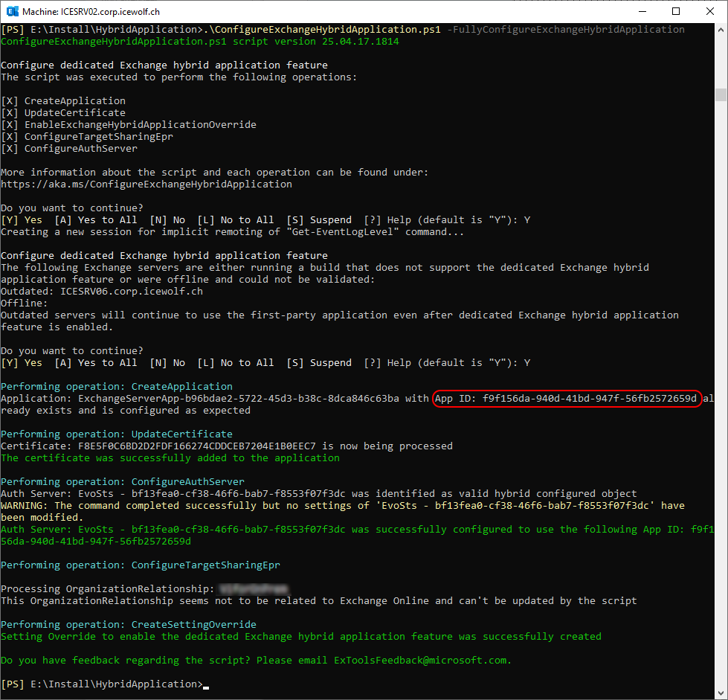Viewport: 728px width, 700px height.
Task: Click 'The script was executed to perform' line
Action: (x=178, y=77)
